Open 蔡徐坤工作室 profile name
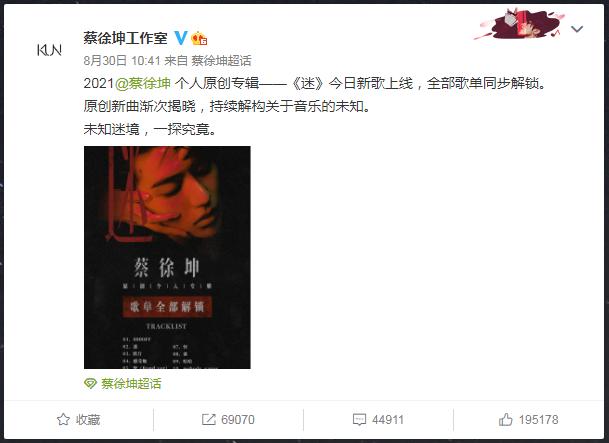The width and height of the screenshot is (609, 443). (x=125, y=38)
